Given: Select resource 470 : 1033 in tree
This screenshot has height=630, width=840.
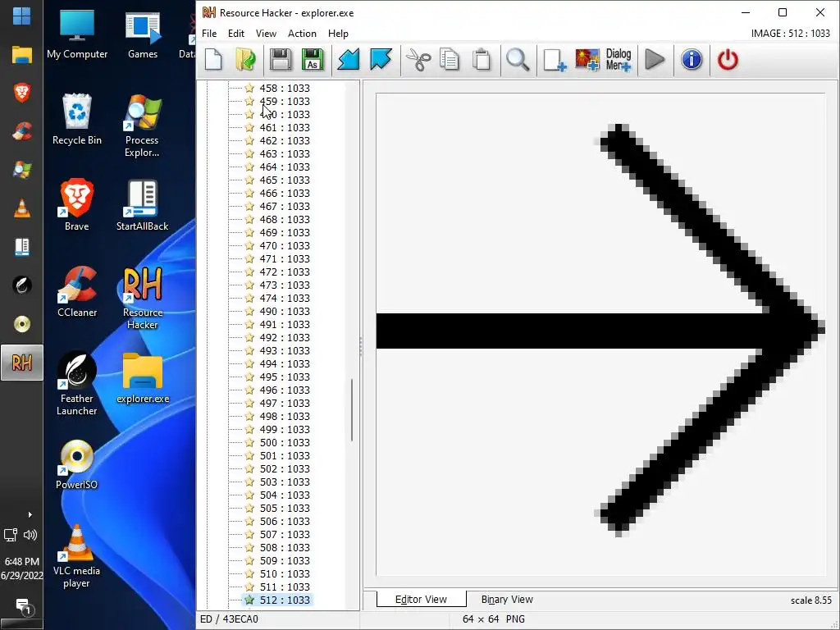Looking at the screenshot, I should 285,245.
